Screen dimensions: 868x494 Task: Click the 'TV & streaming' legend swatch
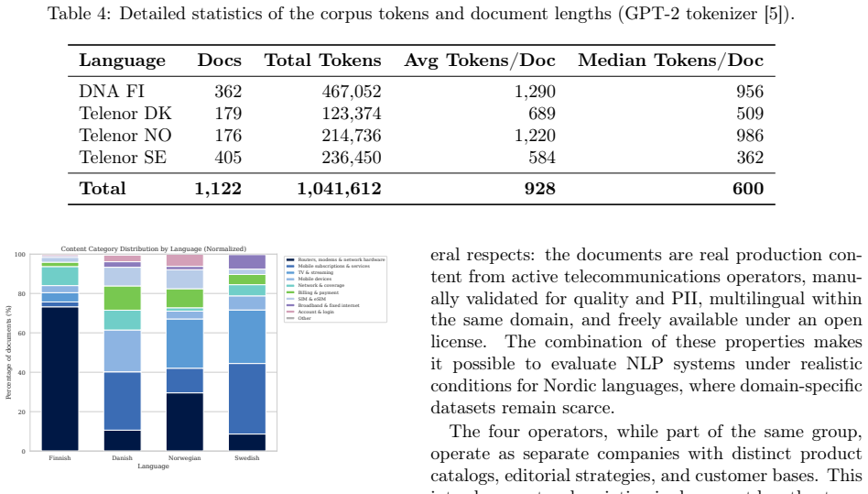[x=290, y=272]
